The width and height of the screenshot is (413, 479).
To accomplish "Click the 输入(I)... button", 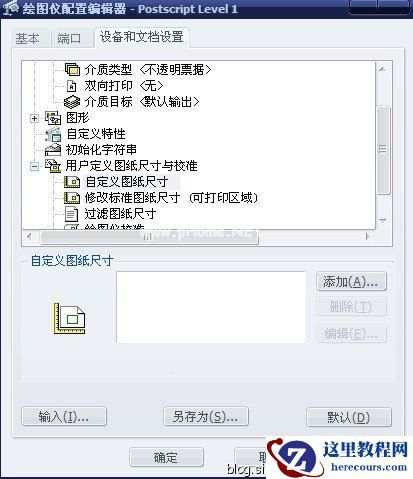I will pos(64,417).
